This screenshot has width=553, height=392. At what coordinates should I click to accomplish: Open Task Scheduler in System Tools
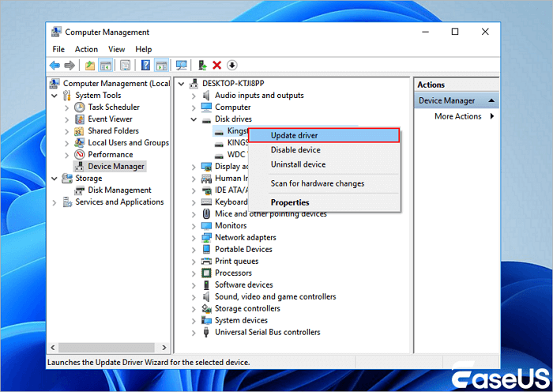[x=113, y=107]
